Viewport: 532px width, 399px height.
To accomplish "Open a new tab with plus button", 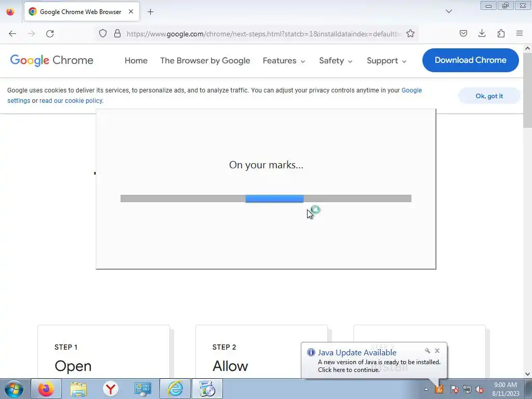I will (x=150, y=12).
